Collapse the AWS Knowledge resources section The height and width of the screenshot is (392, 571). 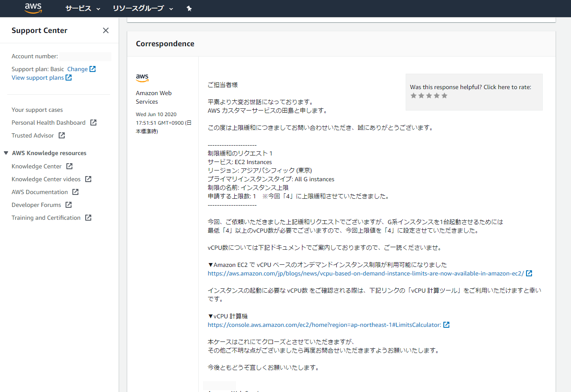coord(6,153)
